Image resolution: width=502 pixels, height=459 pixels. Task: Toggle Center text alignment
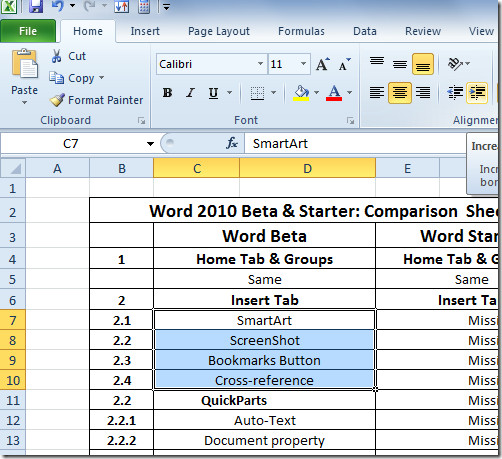pos(400,93)
